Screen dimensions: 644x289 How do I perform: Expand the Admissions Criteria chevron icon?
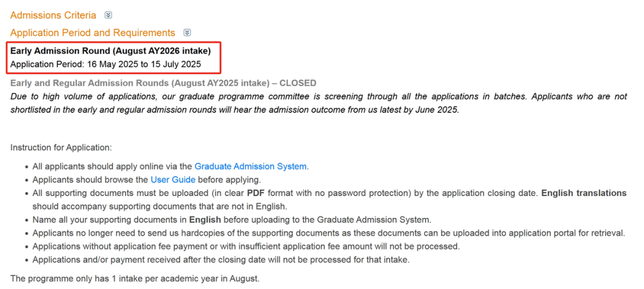pyautogui.click(x=108, y=15)
